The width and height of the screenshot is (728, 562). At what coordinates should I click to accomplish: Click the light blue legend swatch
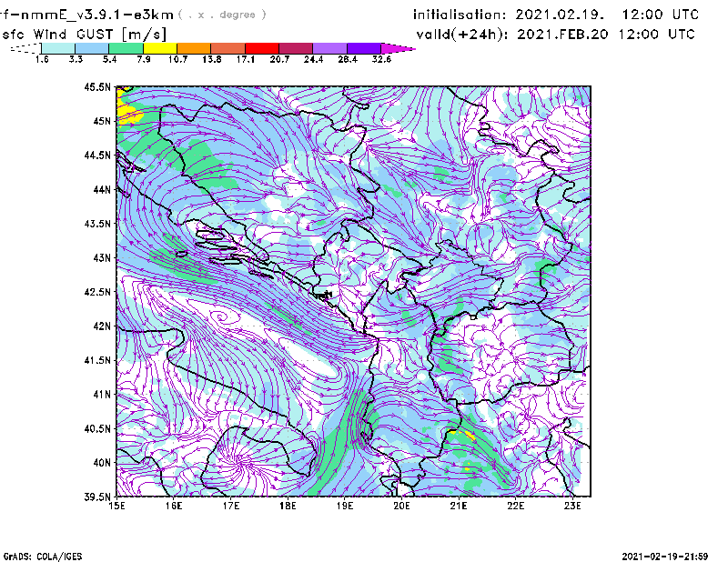pos(92,48)
